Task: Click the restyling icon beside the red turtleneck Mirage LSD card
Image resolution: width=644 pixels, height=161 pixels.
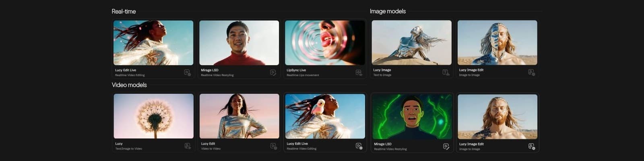Action: 273,72
